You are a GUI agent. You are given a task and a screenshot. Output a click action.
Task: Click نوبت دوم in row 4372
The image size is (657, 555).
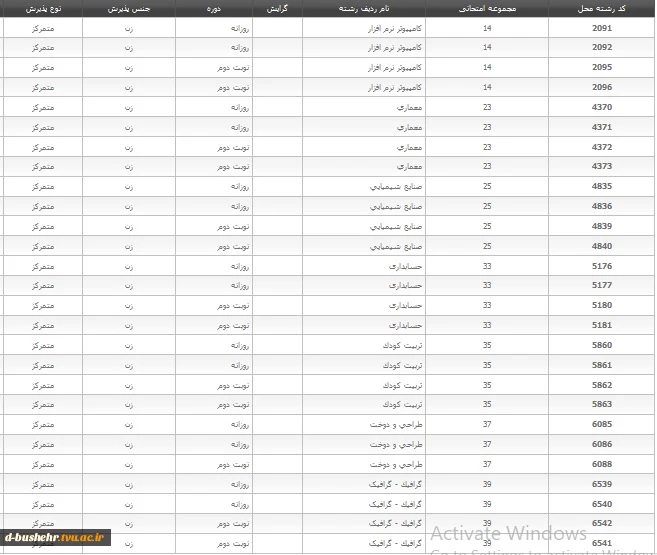coord(233,147)
